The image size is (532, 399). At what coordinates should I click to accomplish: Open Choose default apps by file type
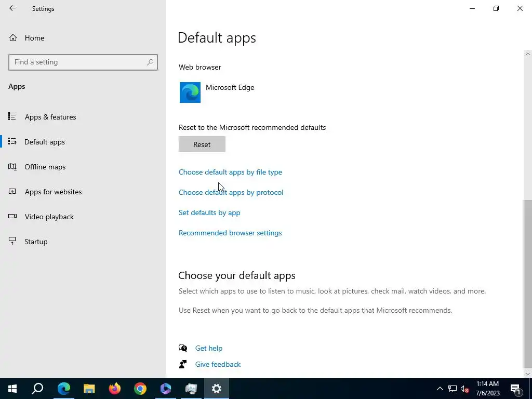[230, 172]
